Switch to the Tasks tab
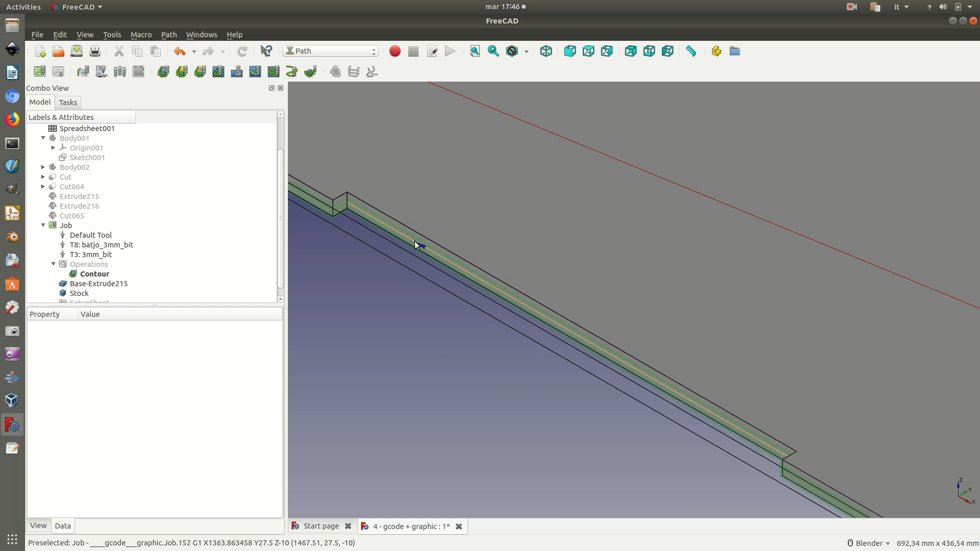This screenshot has width=980, height=551. click(68, 103)
